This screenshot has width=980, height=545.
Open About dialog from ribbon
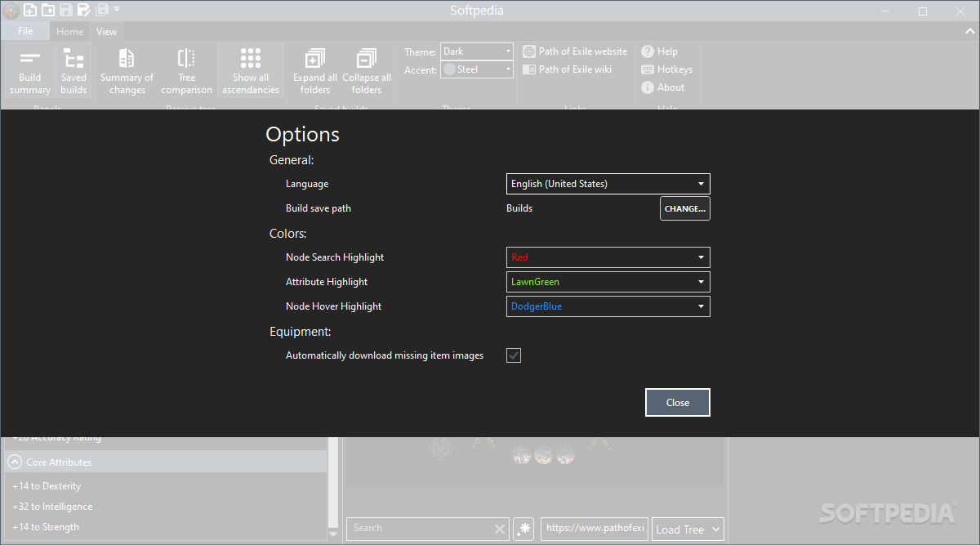coord(663,87)
